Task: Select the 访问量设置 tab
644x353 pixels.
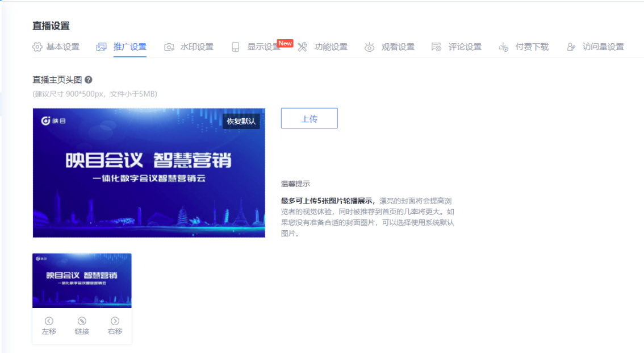Action: tap(603, 47)
